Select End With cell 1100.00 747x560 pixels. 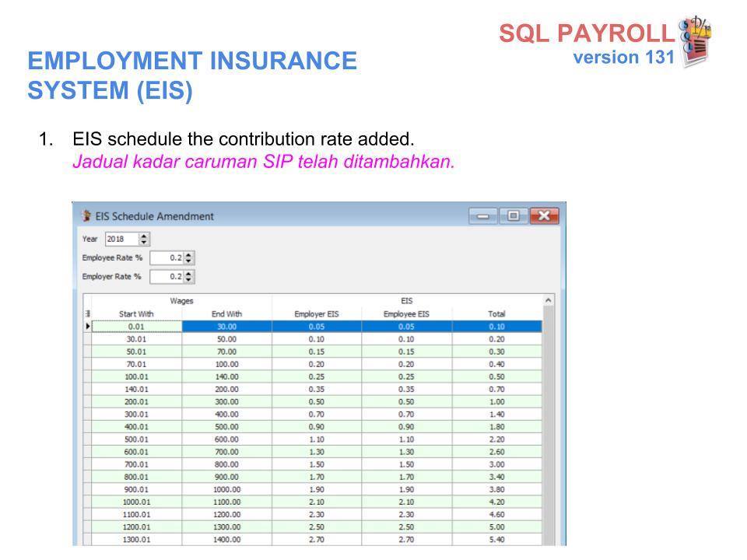226,502
